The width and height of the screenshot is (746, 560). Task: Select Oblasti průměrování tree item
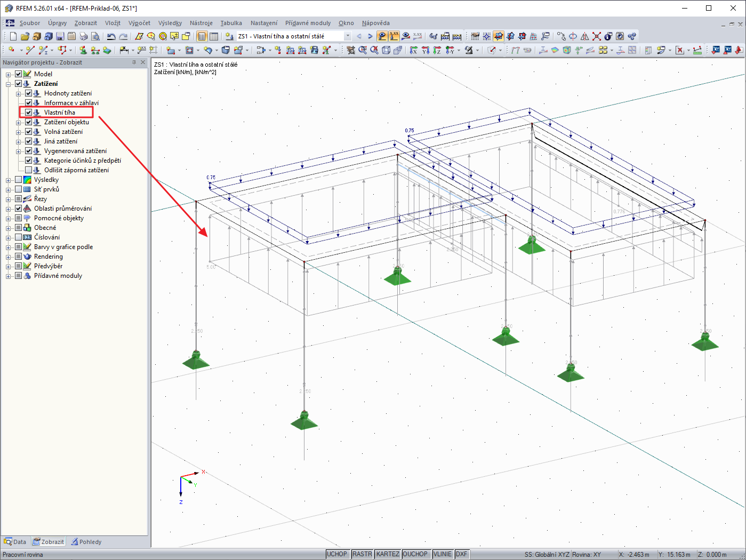[x=63, y=209]
